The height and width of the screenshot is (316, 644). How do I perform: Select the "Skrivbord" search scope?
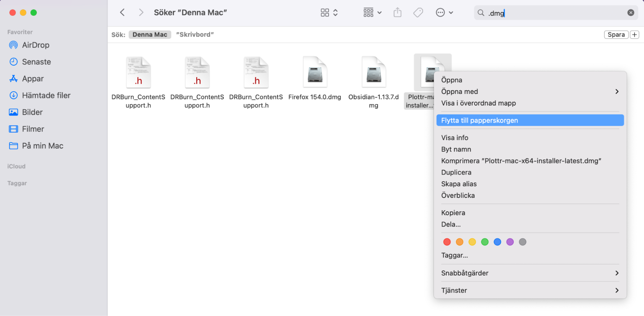point(195,34)
